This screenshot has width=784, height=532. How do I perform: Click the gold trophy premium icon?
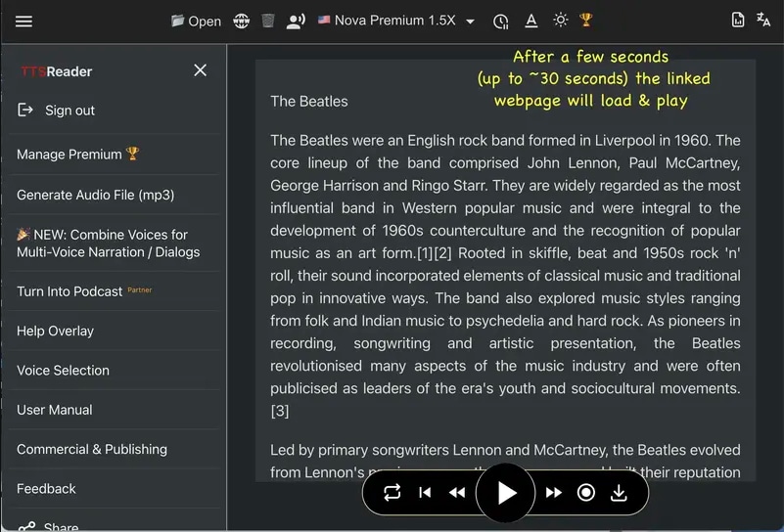point(585,20)
